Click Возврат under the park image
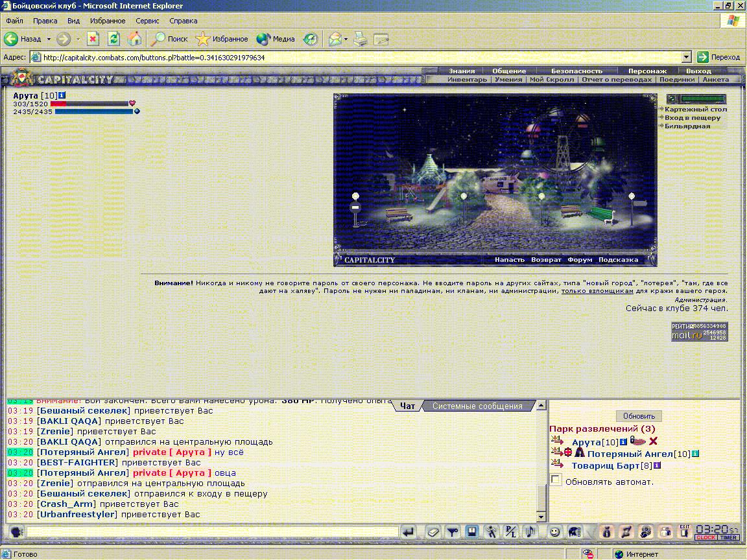 coord(546,259)
